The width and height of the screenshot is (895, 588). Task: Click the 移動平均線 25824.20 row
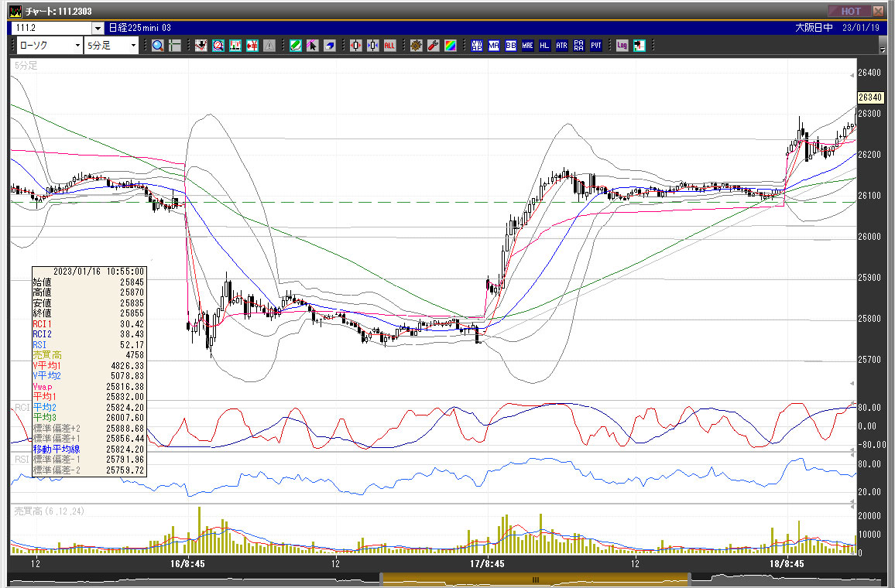pos(89,450)
